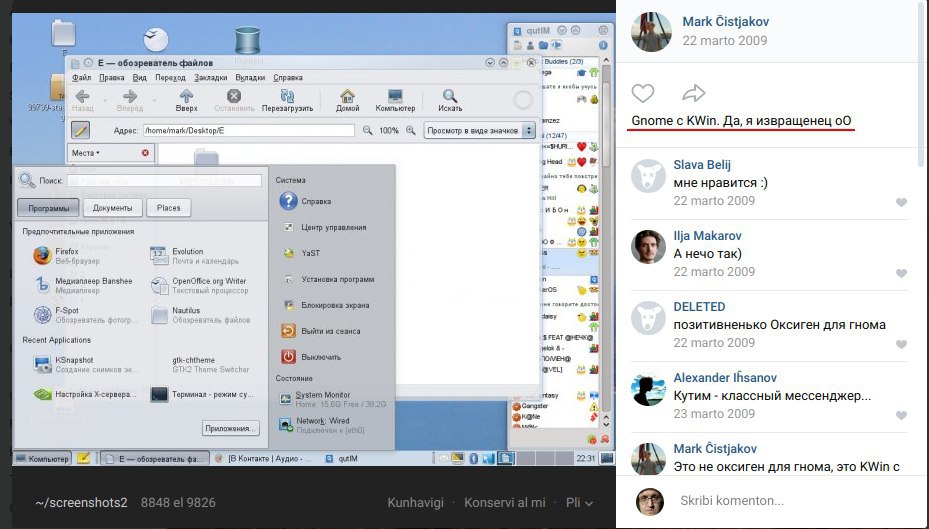Open Network: Wired status entry
929x529 pixels.
click(x=323, y=425)
